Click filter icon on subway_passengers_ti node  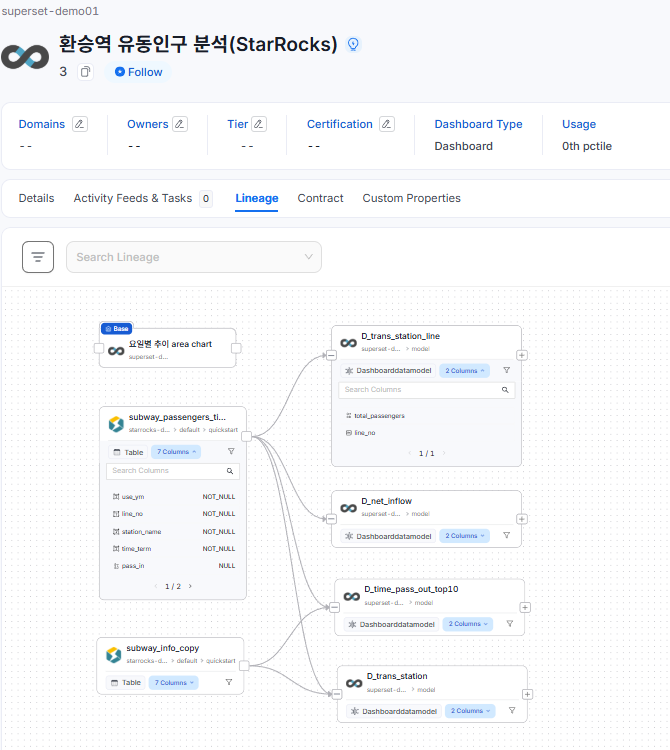(231, 451)
